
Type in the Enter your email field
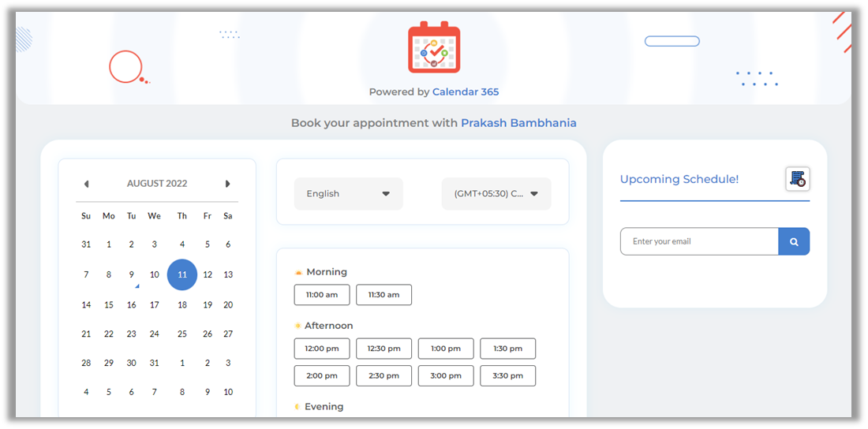coord(699,241)
